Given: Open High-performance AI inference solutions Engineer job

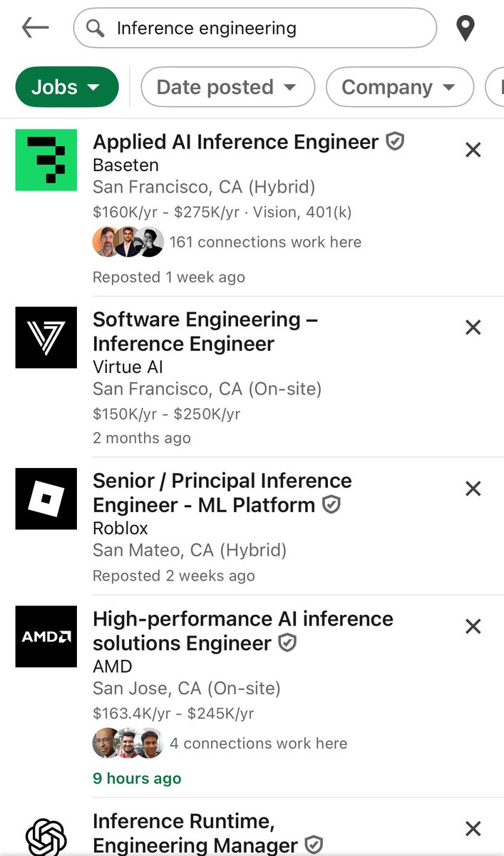Looking at the screenshot, I should tap(243, 631).
